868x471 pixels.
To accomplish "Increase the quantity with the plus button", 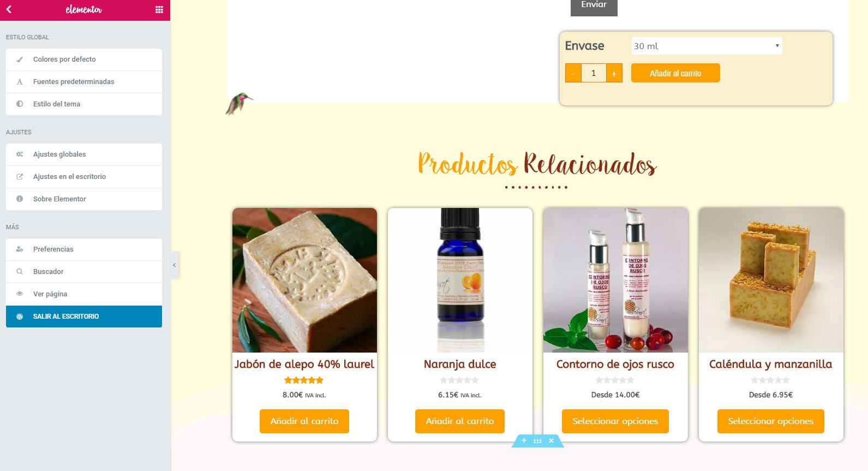I will (614, 73).
